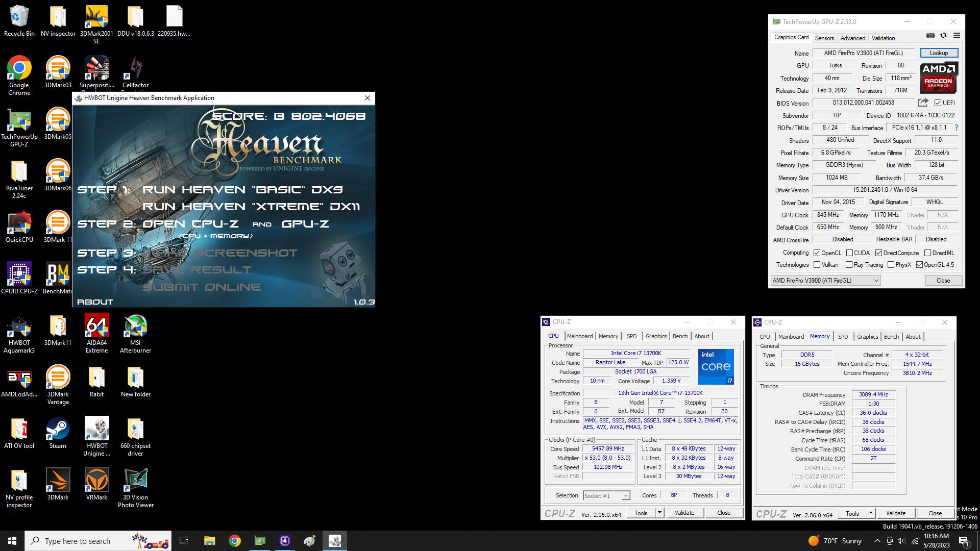This screenshot has height=551, width=980.
Task: Open Socket #1 selection dropdown in CPU-Z
Action: (606, 496)
